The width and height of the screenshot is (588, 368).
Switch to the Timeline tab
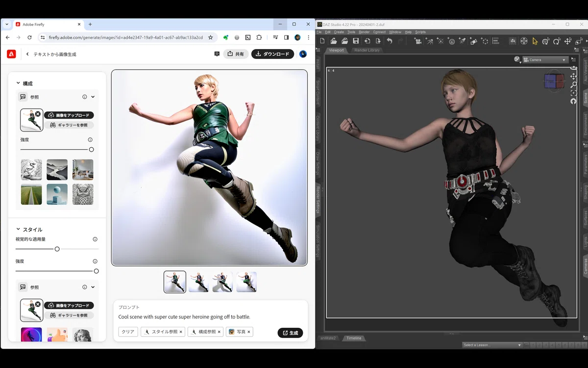(354, 338)
